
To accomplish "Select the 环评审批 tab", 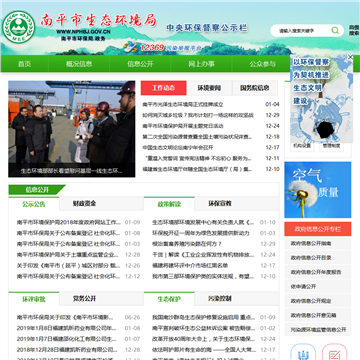I will click(34, 299).
